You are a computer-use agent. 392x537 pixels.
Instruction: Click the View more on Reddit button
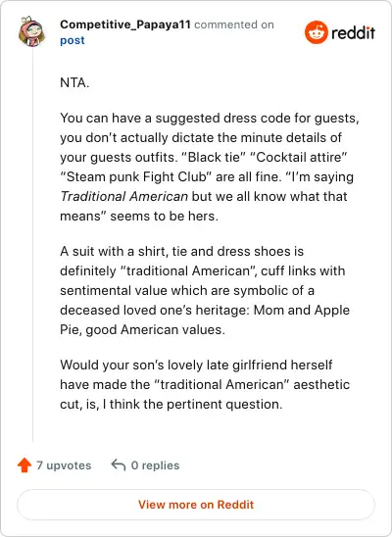click(196, 505)
